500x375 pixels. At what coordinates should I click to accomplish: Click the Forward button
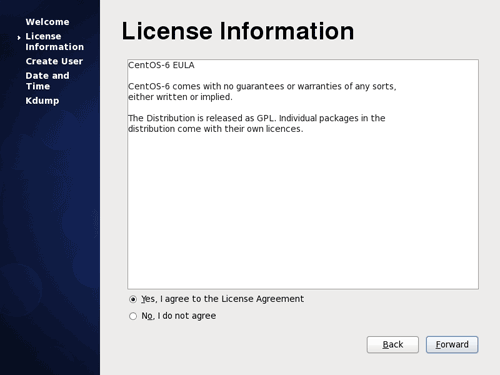coord(452,344)
